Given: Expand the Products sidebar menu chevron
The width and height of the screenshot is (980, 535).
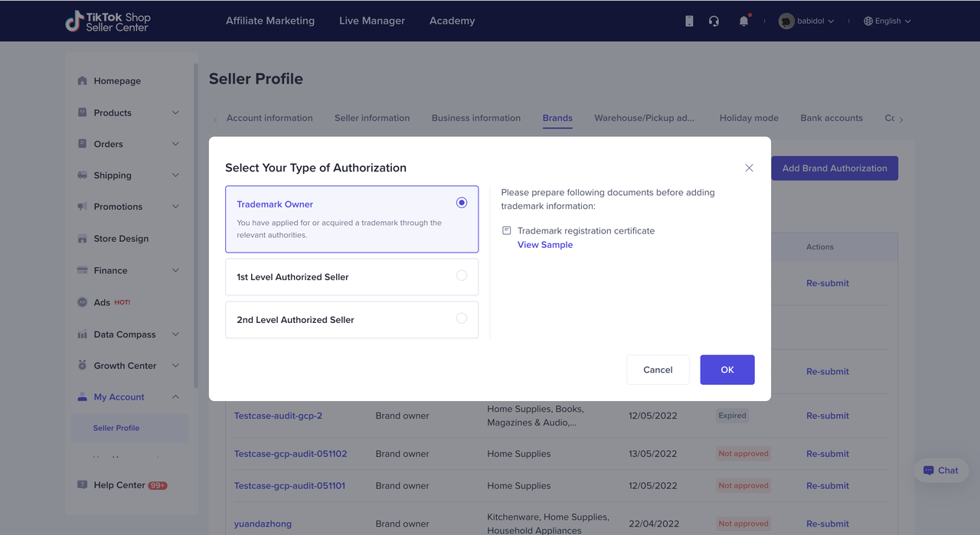Looking at the screenshot, I should coord(175,113).
